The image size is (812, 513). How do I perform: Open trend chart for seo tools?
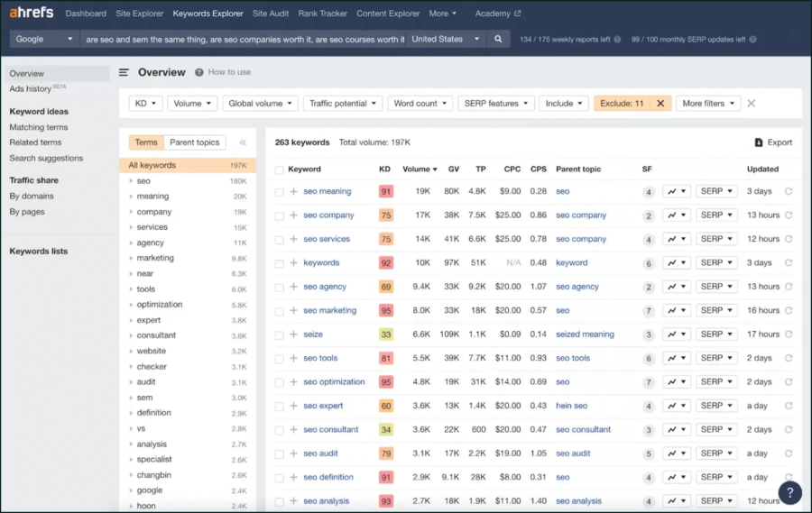point(677,358)
